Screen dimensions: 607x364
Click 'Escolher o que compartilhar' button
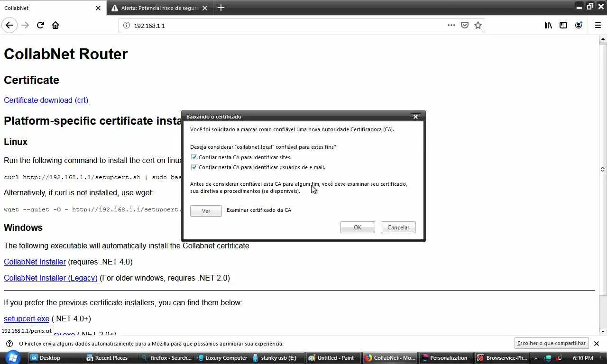pyautogui.click(x=552, y=343)
